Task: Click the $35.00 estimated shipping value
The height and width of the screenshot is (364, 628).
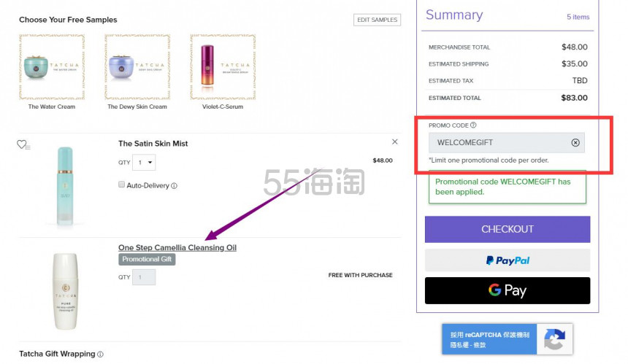Action: click(x=575, y=64)
